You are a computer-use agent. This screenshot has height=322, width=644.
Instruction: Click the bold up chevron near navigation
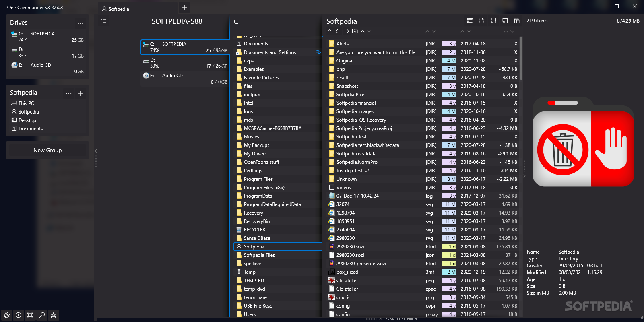(x=363, y=31)
